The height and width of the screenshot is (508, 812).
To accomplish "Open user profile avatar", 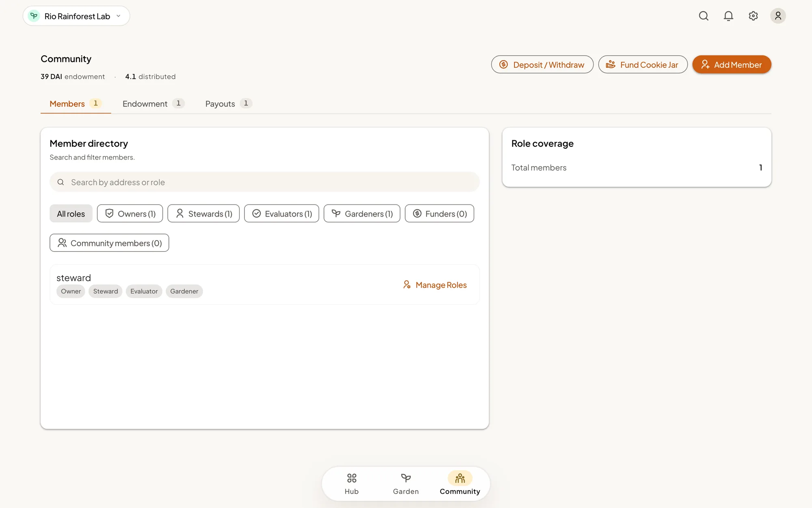I will click(x=778, y=16).
